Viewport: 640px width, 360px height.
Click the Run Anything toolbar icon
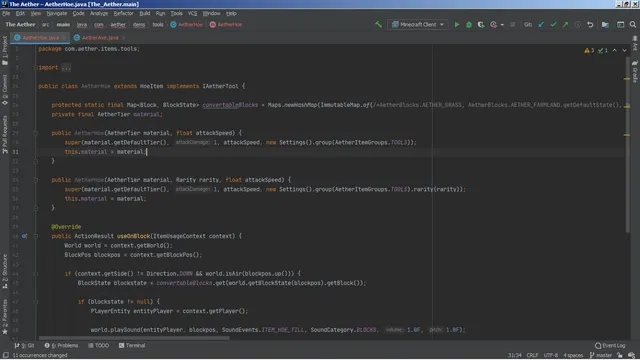pyautogui.click(x=620, y=24)
